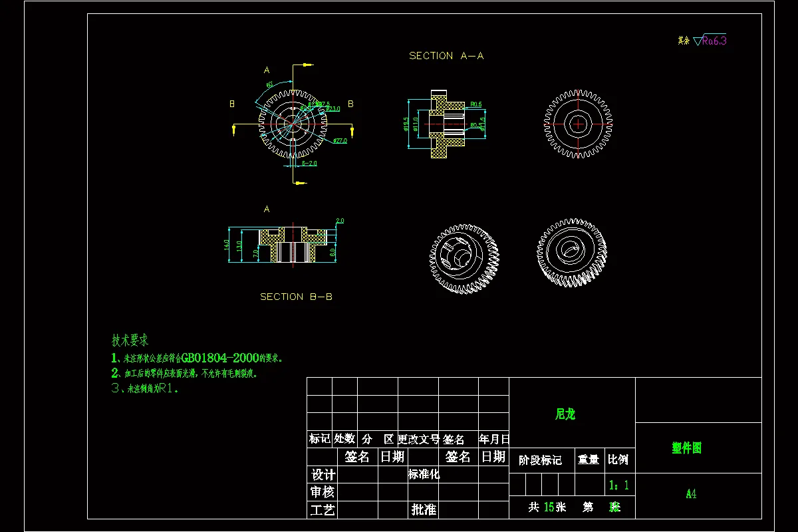Select the "审核" row label
This screenshot has height=532, width=798.
pos(323,492)
